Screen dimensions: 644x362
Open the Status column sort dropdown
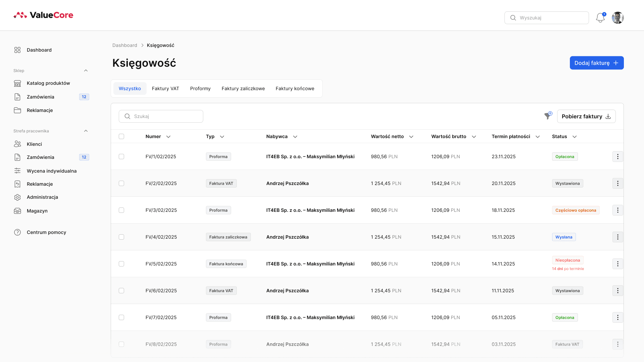click(575, 137)
